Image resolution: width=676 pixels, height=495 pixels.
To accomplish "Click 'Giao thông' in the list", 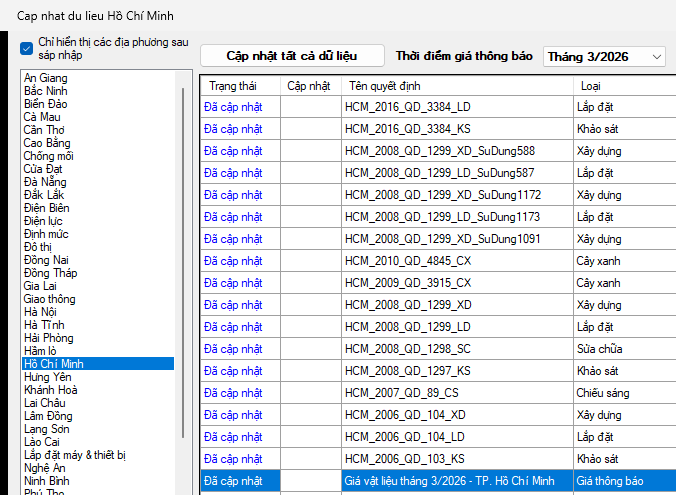I will [52, 299].
